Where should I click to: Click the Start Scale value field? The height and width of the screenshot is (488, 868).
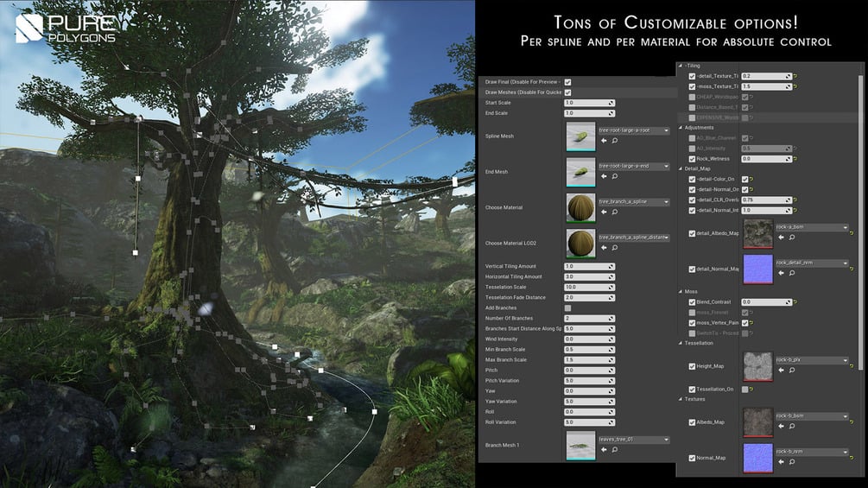590,103
